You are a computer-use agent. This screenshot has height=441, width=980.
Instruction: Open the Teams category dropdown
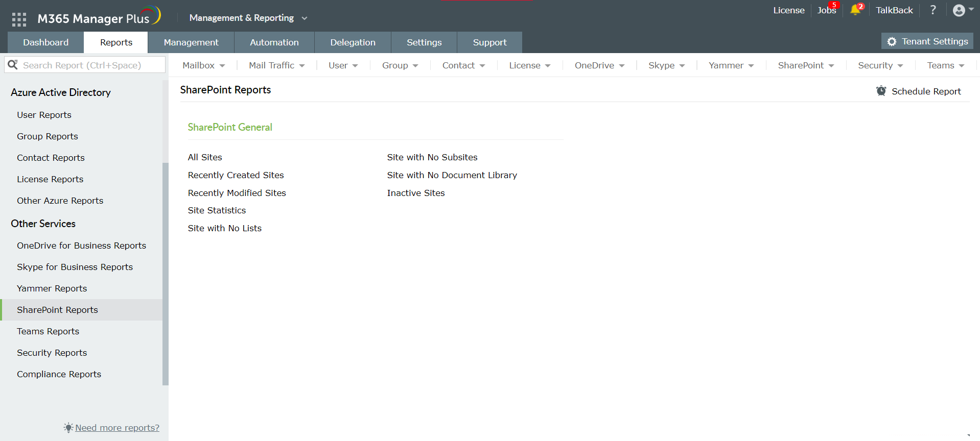click(946, 65)
